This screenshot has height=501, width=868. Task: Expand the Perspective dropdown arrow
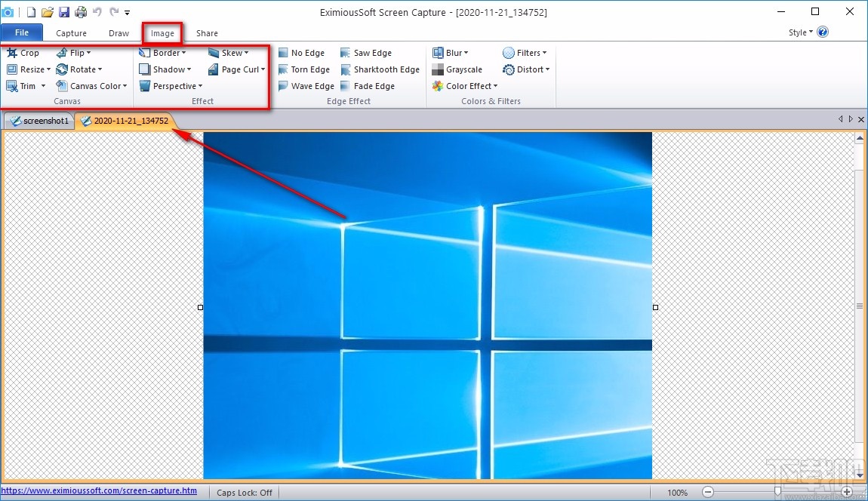tap(200, 86)
